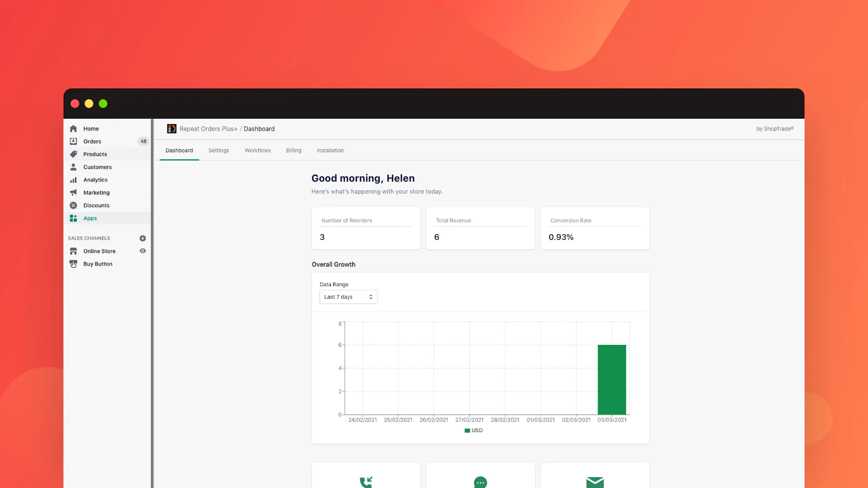This screenshot has width=868, height=488.
Task: Click the green bar for 03/03/2021
Action: [612, 380]
